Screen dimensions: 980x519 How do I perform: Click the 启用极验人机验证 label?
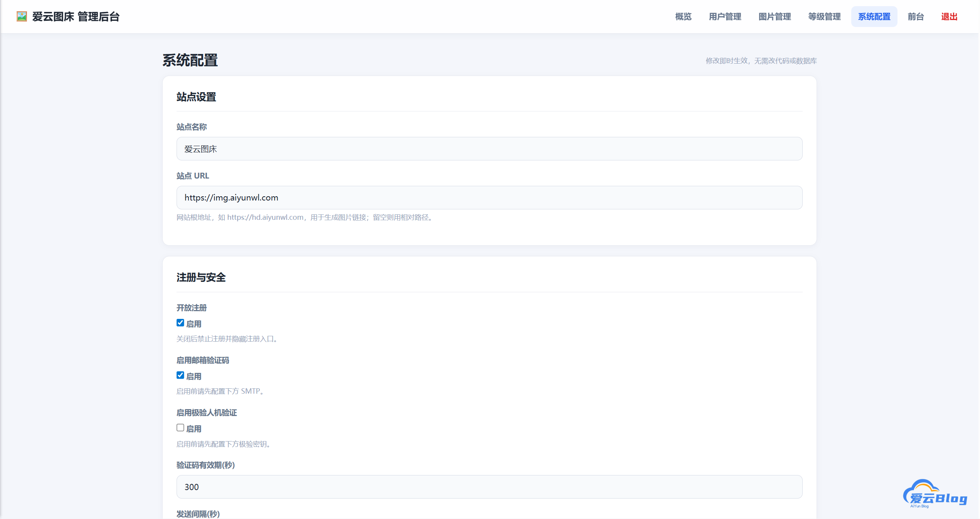207,413
